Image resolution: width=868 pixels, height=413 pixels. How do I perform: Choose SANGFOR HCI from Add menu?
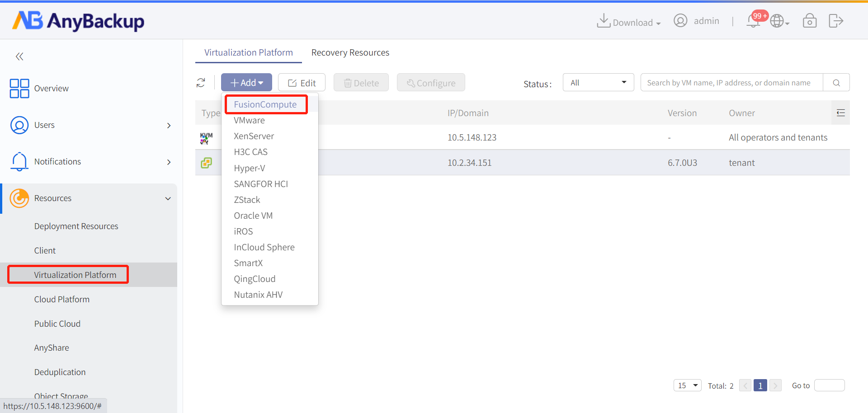click(x=261, y=184)
